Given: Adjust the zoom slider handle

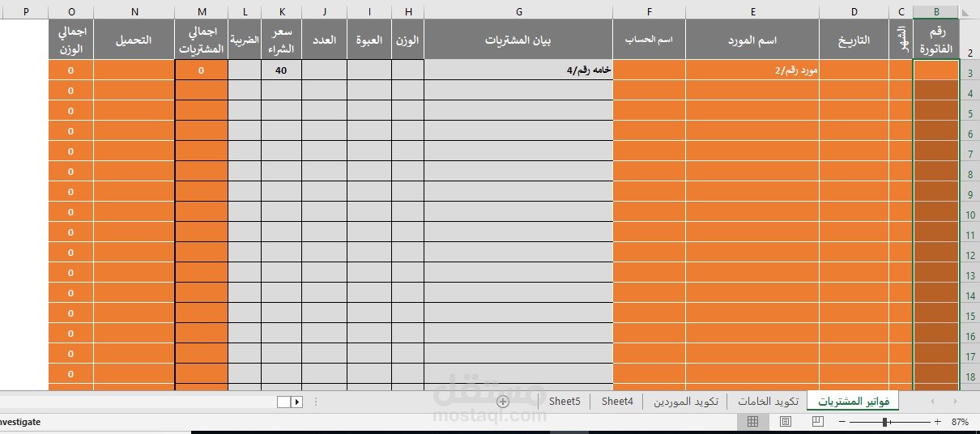Looking at the screenshot, I should pos(885,422).
